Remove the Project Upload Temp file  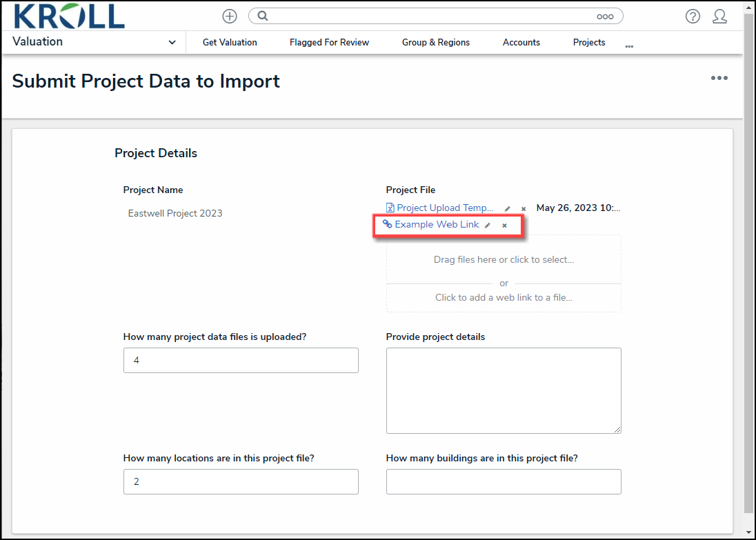pyautogui.click(x=523, y=209)
